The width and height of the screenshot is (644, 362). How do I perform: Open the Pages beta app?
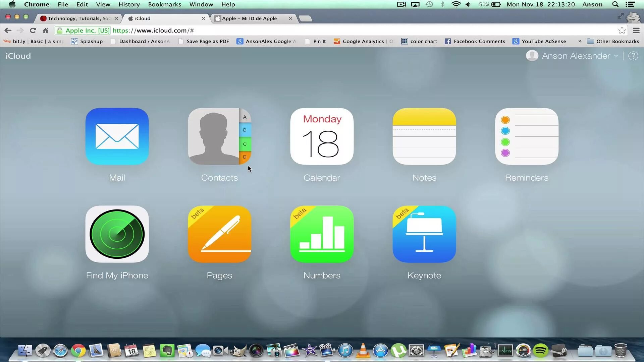coord(219,234)
